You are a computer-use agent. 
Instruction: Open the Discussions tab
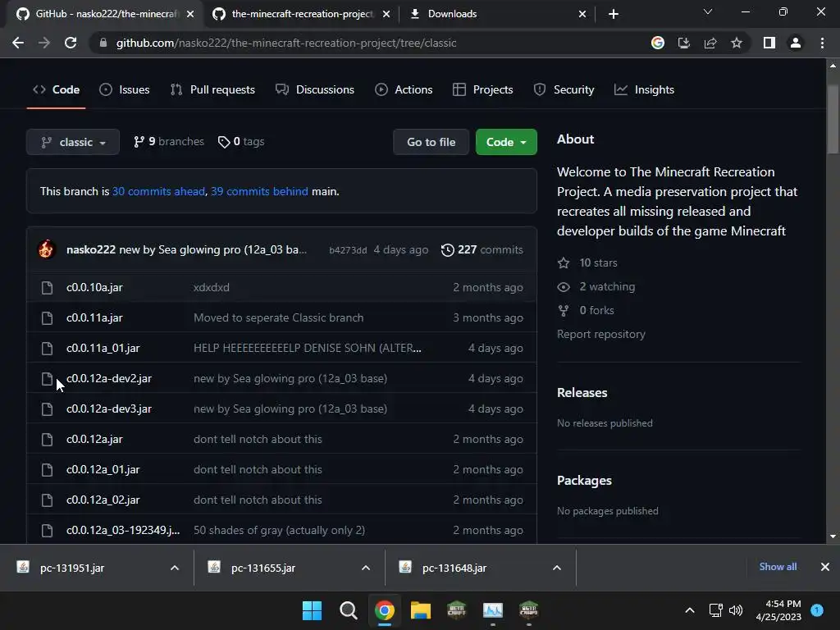315,89
